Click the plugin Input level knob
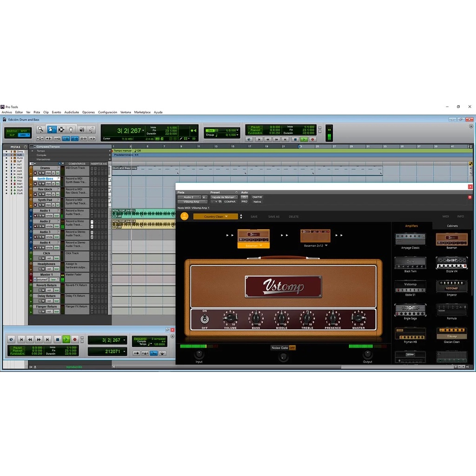 point(199,354)
